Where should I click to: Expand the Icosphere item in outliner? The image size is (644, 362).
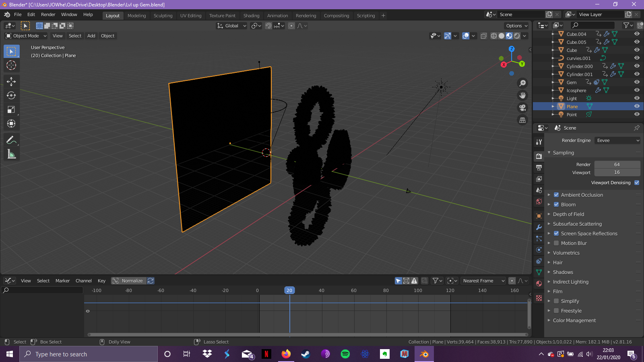click(553, 90)
